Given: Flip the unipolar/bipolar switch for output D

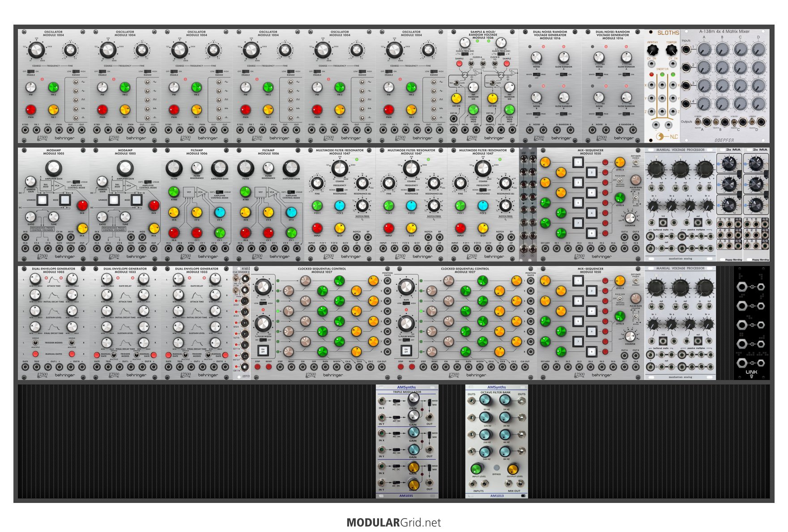Looking at the screenshot, I should tap(752, 121).
